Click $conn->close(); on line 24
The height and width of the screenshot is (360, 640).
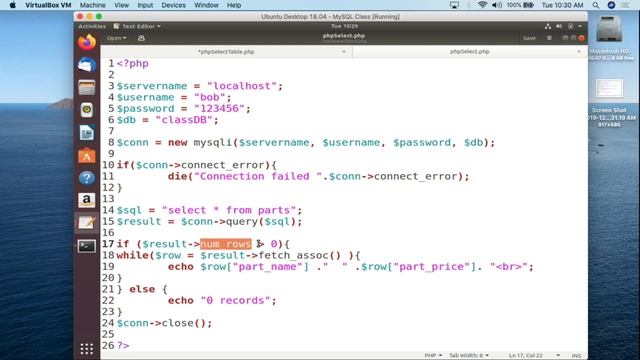click(x=164, y=323)
